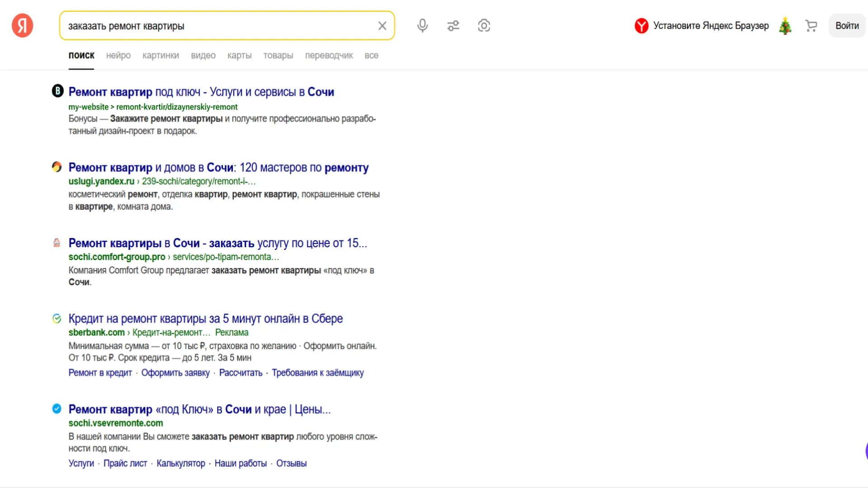Open the все tab
This screenshot has height=488, width=868.
[x=371, y=56]
